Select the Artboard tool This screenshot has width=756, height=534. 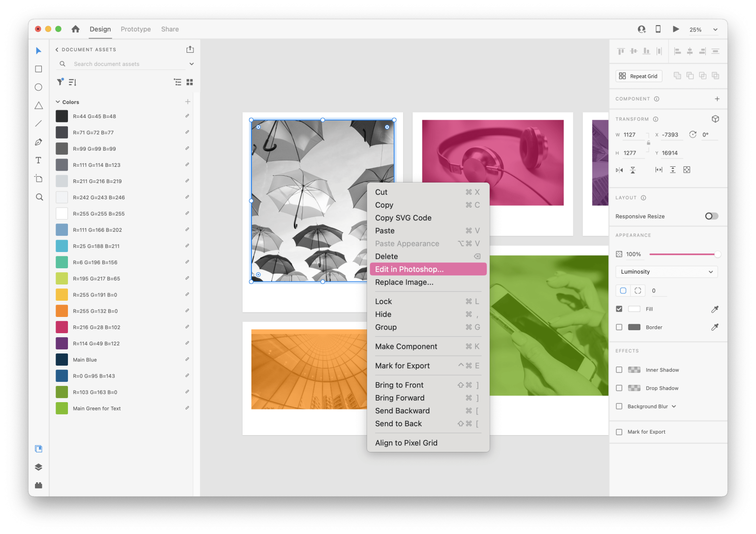coord(38,178)
